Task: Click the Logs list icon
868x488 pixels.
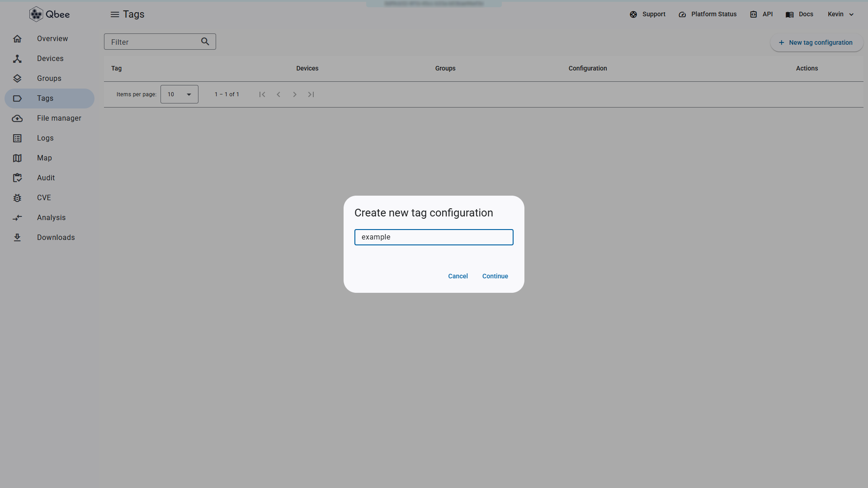Action: pos(17,138)
